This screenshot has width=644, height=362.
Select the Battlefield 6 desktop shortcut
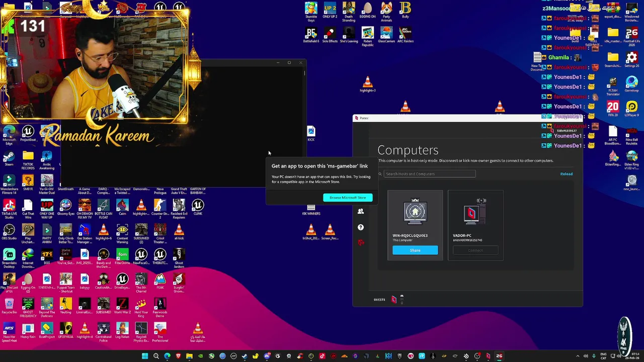coord(311,35)
